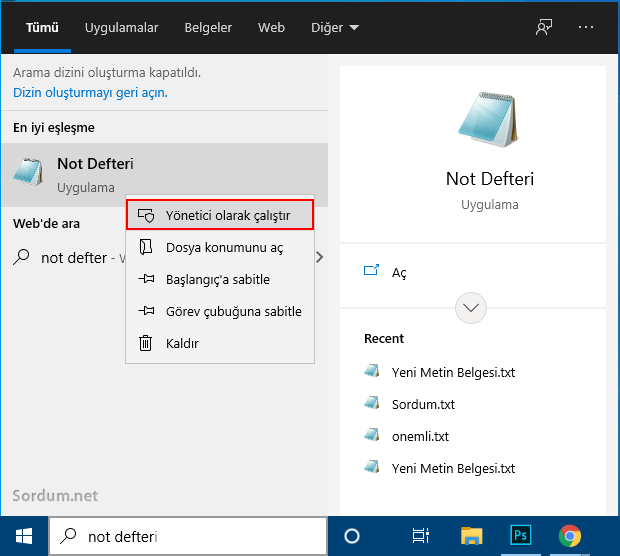Open first recent file Yeni Metin Belgesi.txt
The height and width of the screenshot is (556, 620).
(x=453, y=373)
